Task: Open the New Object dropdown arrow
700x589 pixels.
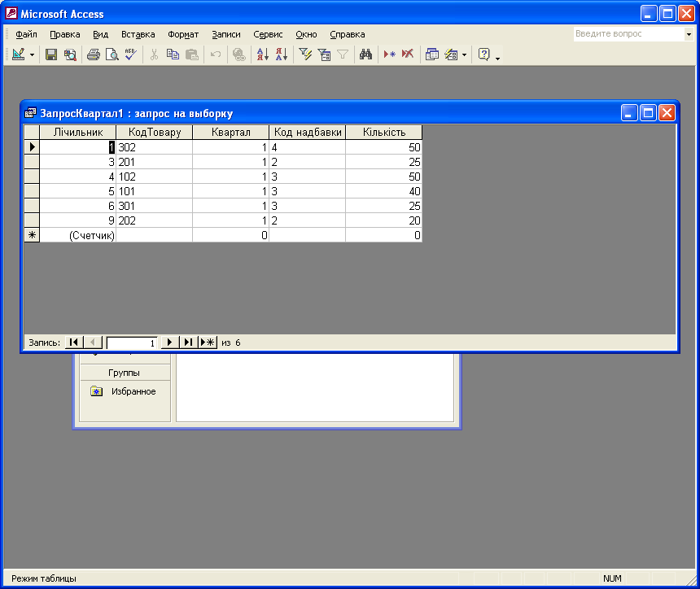Action: coord(465,55)
